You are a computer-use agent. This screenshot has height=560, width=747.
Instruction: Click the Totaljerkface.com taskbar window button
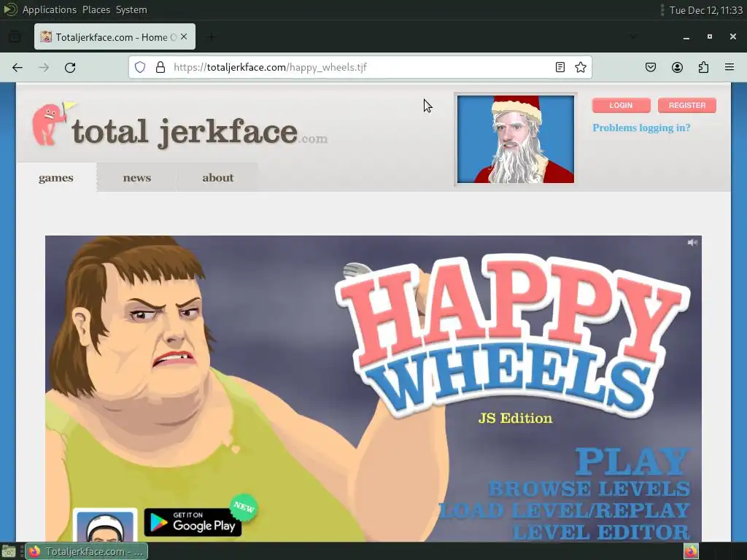[x=87, y=551]
